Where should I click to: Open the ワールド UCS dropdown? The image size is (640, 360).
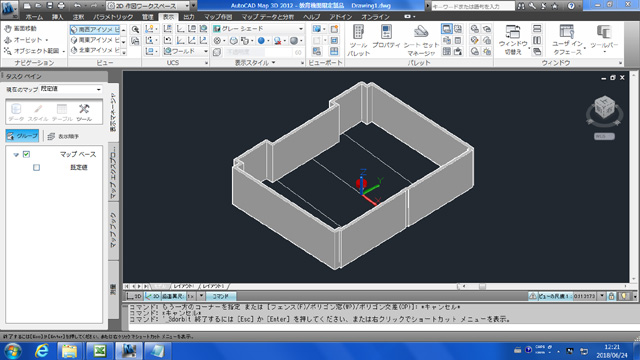(x=186, y=51)
